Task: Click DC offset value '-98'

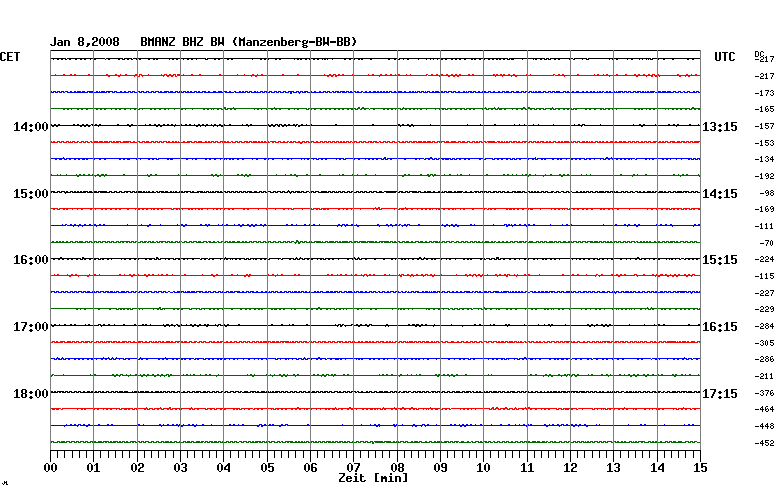Action: pos(767,193)
